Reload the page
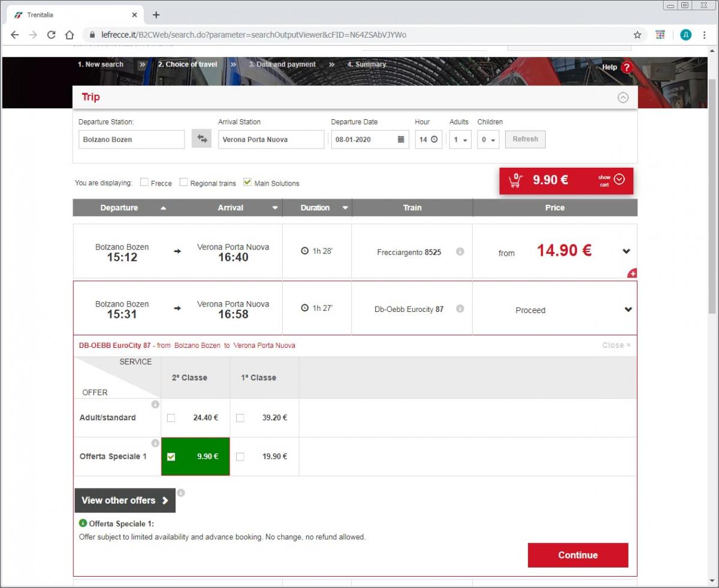719x588 pixels. tap(51, 35)
